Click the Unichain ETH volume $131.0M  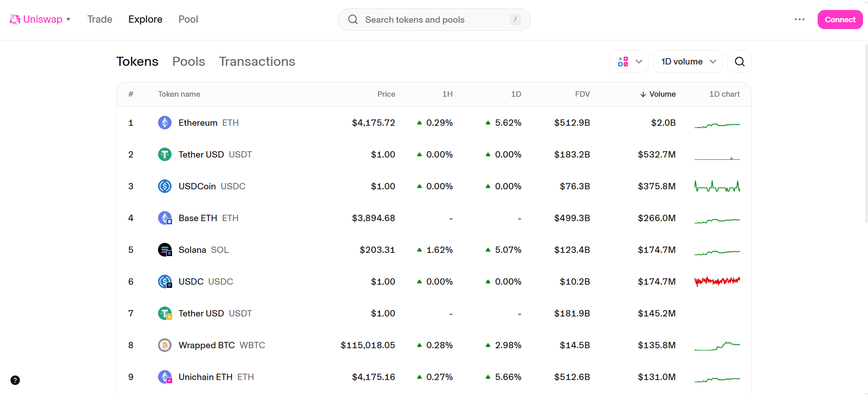click(656, 377)
